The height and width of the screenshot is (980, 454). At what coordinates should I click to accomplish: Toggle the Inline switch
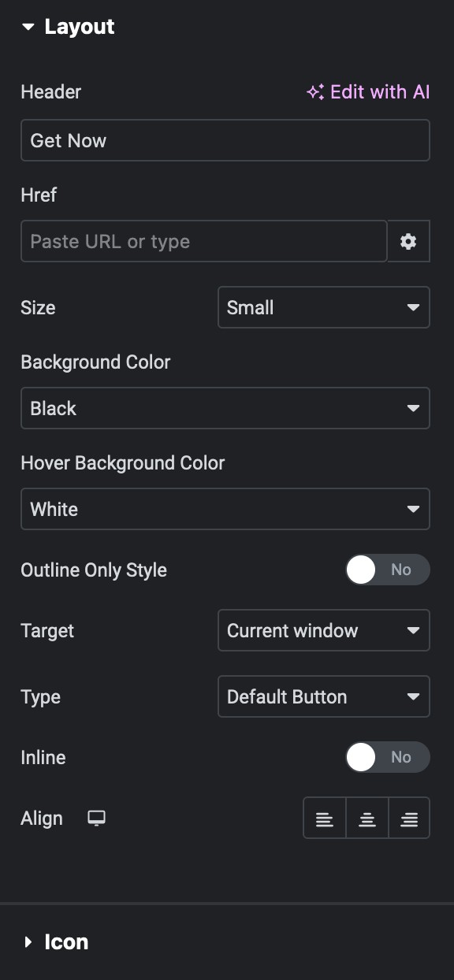pyautogui.click(x=388, y=757)
